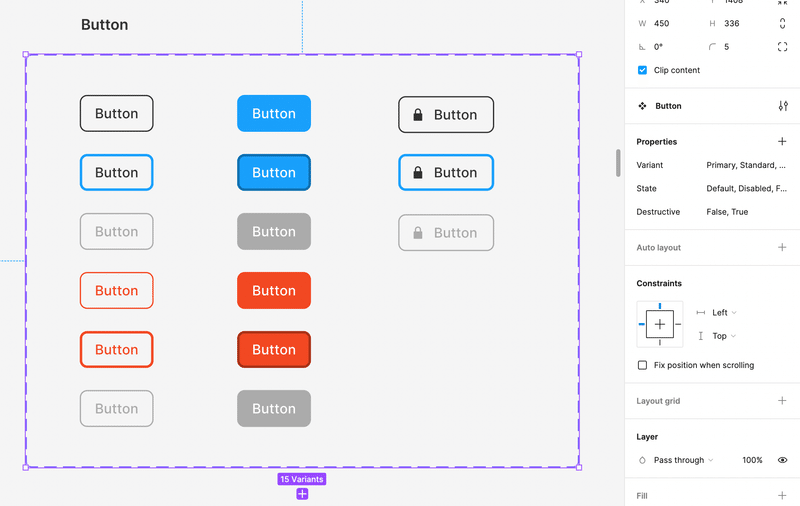Add auto layout with plus icon

coord(782,247)
